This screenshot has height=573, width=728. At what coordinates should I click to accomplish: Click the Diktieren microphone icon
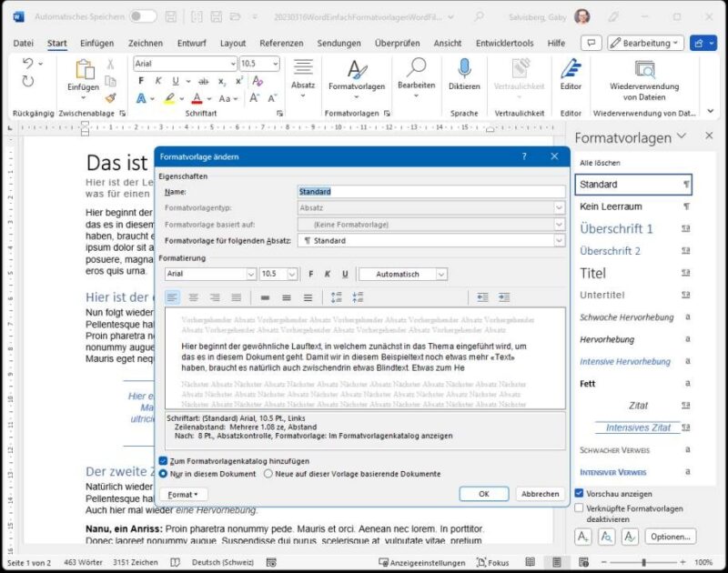[463, 69]
